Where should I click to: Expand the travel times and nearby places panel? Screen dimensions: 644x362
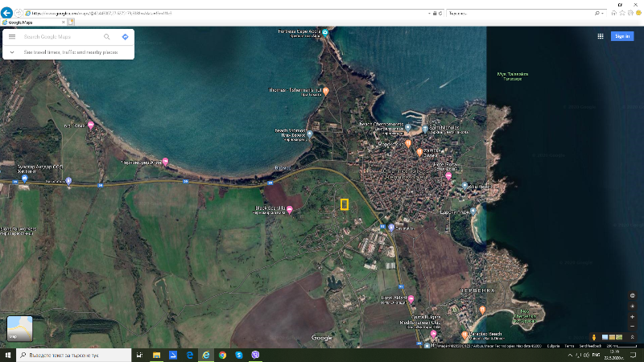(x=12, y=51)
